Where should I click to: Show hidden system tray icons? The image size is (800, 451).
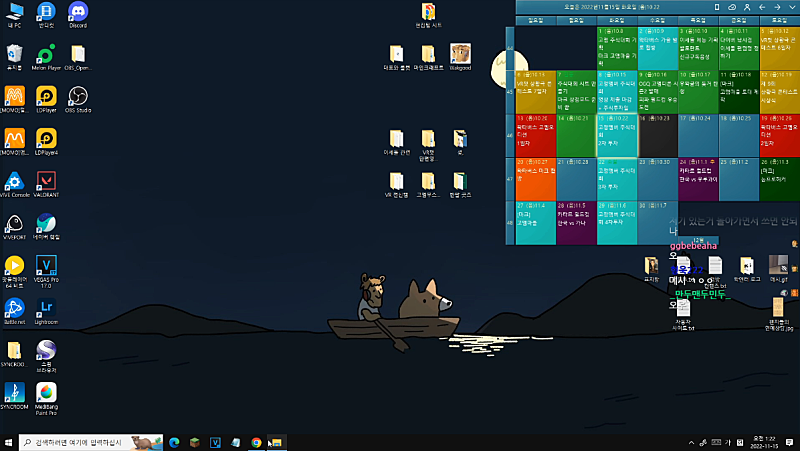[690, 441]
